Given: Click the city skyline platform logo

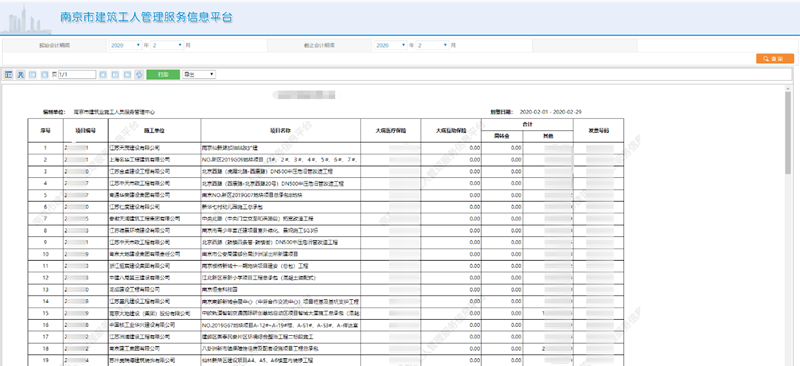Looking at the screenshot, I should (x=25, y=19).
